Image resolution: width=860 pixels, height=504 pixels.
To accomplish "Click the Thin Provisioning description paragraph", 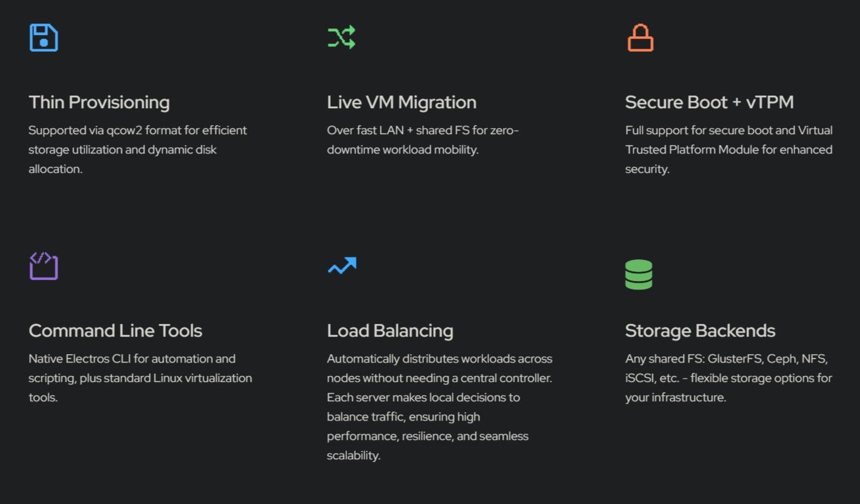I will coord(137,149).
